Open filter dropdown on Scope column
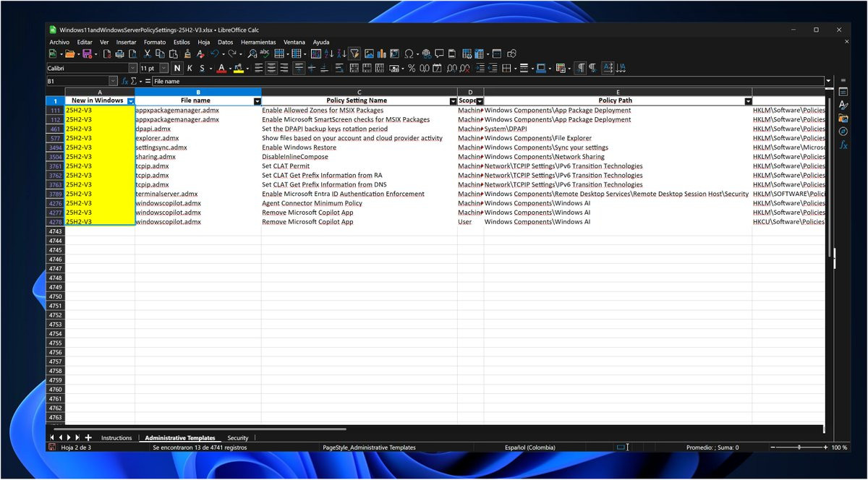Viewport: 868px width, 480px height. [x=480, y=101]
